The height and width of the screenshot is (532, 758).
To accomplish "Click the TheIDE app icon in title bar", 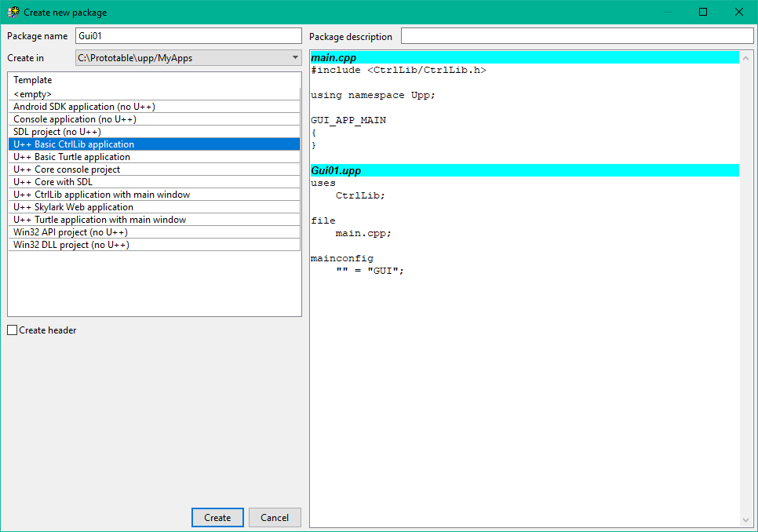I will coord(13,12).
